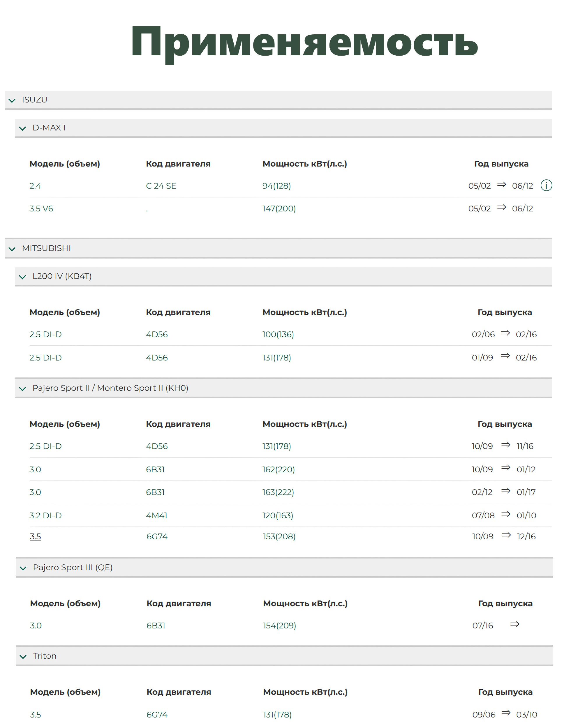Click end year 01/12
The image size is (564, 728).
click(526, 469)
